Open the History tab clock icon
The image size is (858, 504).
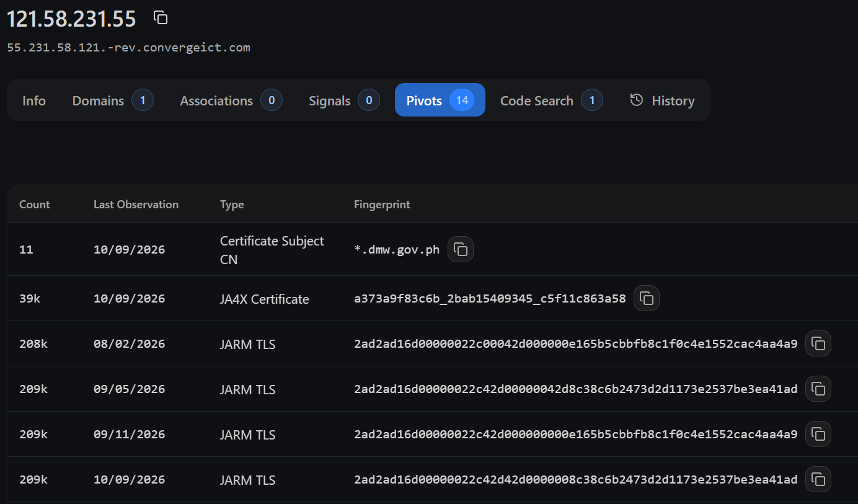[637, 100]
